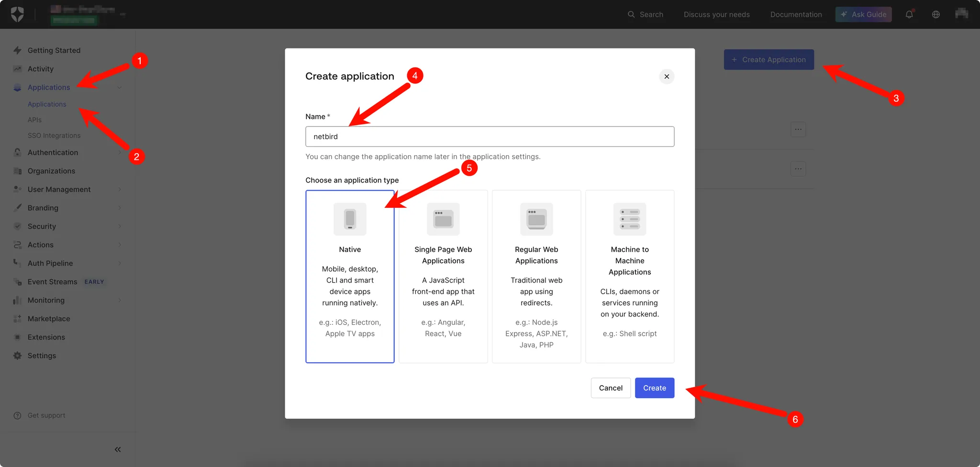
Task: Click the User Management people icon
Action: (x=18, y=189)
